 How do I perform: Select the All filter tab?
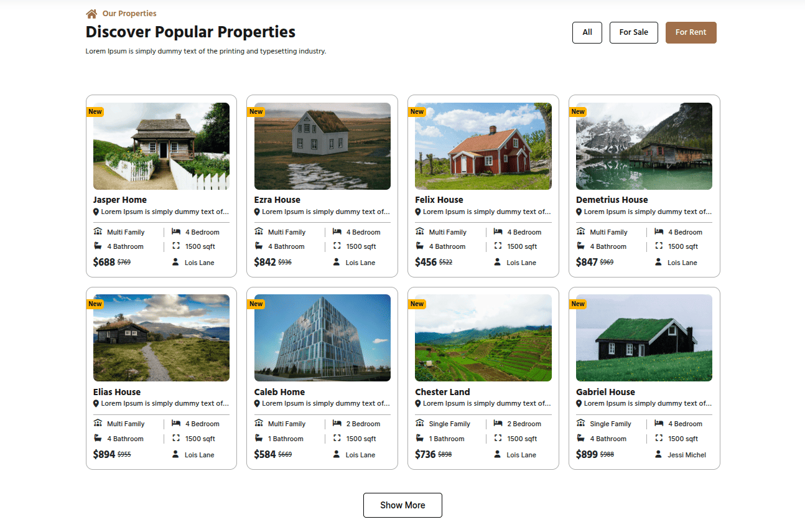587,32
